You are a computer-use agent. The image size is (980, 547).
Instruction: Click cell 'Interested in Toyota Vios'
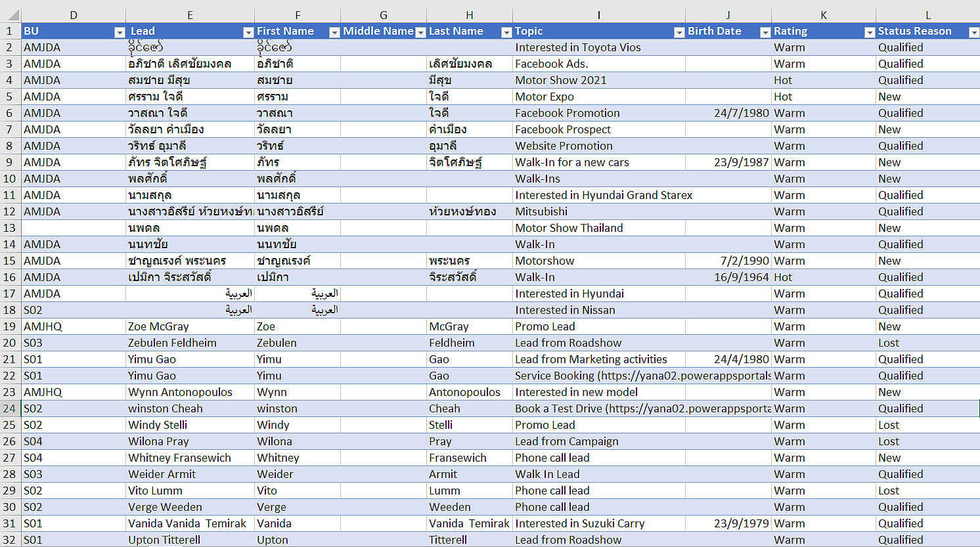598,47
